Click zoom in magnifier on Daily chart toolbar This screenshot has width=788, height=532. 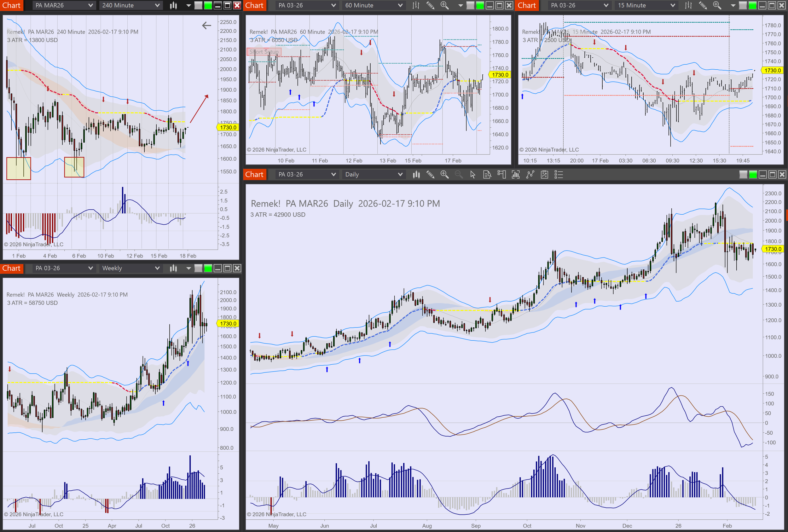click(x=444, y=175)
